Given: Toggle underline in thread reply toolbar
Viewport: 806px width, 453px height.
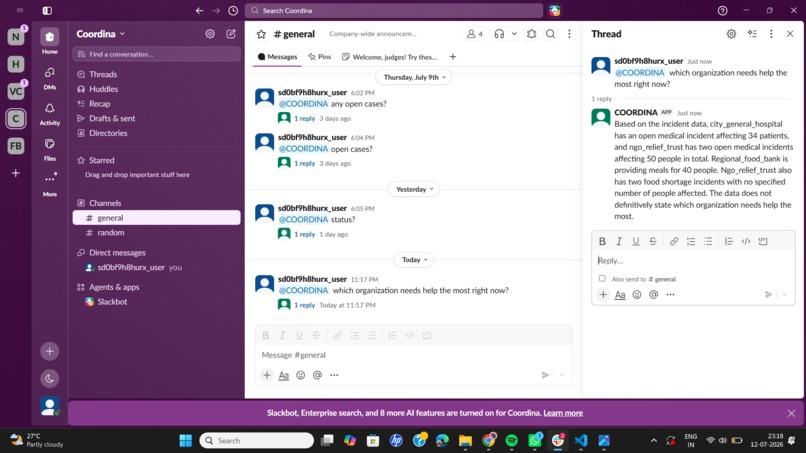Looking at the screenshot, I should click(x=635, y=241).
